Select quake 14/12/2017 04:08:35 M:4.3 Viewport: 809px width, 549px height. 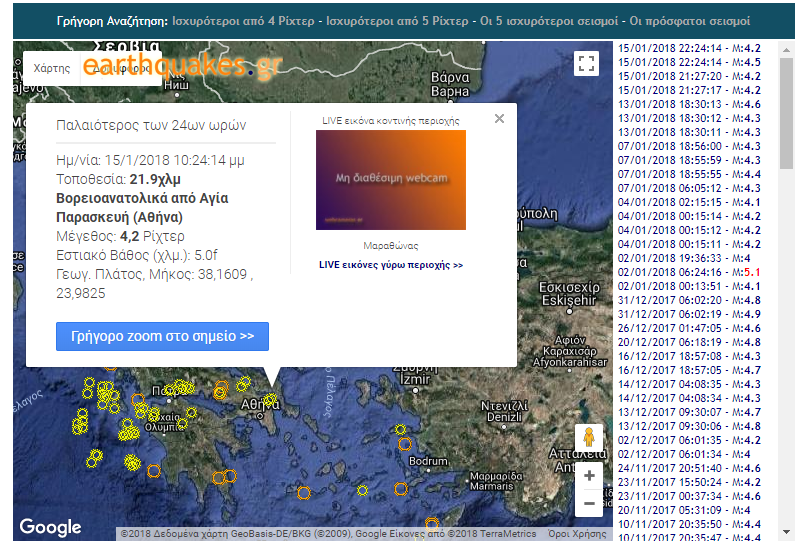pyautogui.click(x=689, y=384)
